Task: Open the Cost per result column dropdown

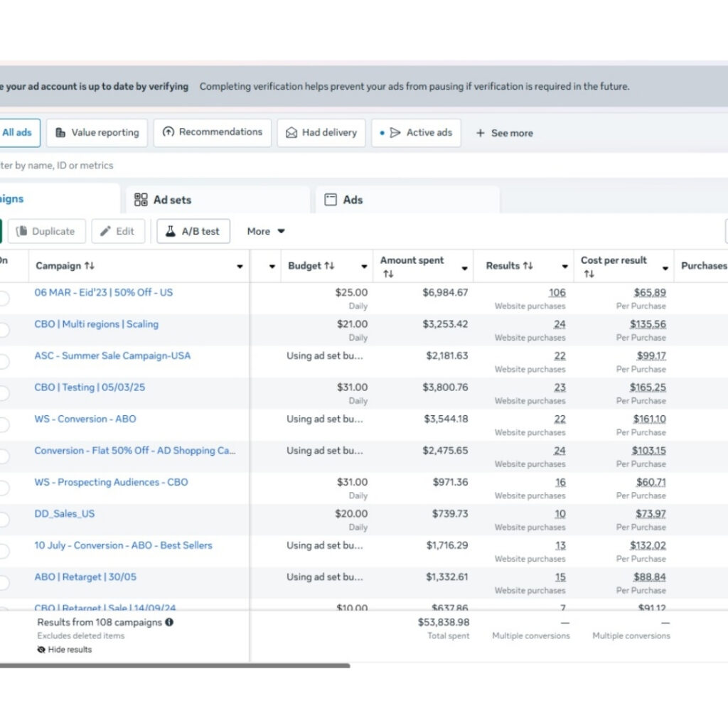Action: pos(665,268)
